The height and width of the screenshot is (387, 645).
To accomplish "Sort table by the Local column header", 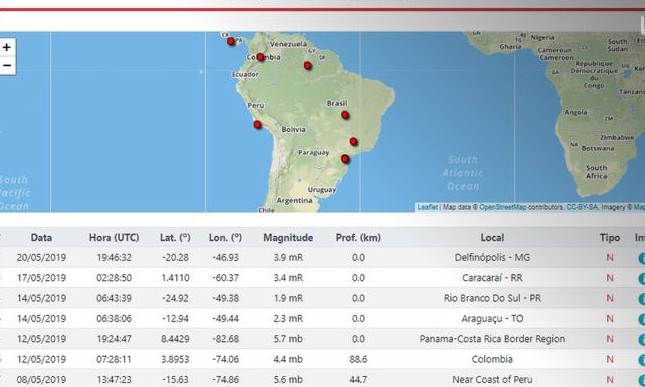I will coord(492,238).
